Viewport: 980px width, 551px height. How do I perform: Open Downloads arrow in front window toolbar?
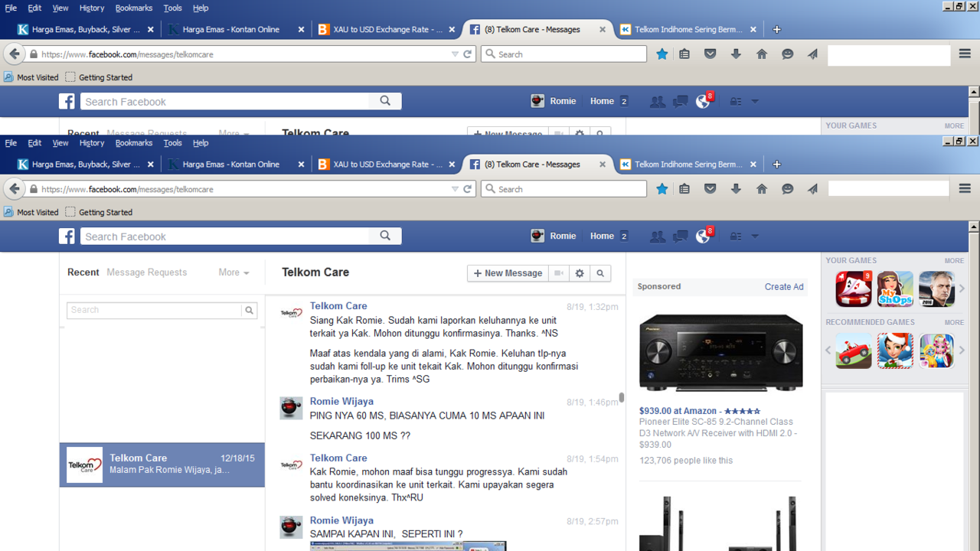click(x=736, y=189)
